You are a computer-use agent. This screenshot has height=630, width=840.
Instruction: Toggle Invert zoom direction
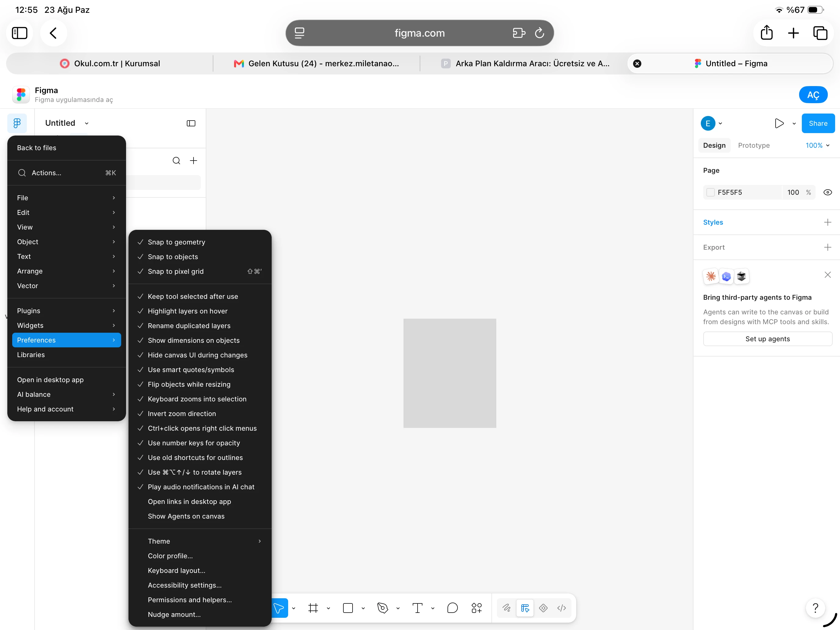[200, 414]
